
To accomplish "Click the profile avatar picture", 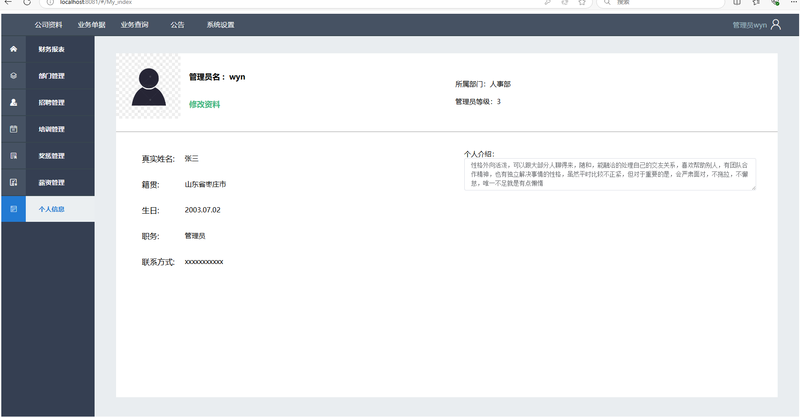I will click(x=148, y=86).
